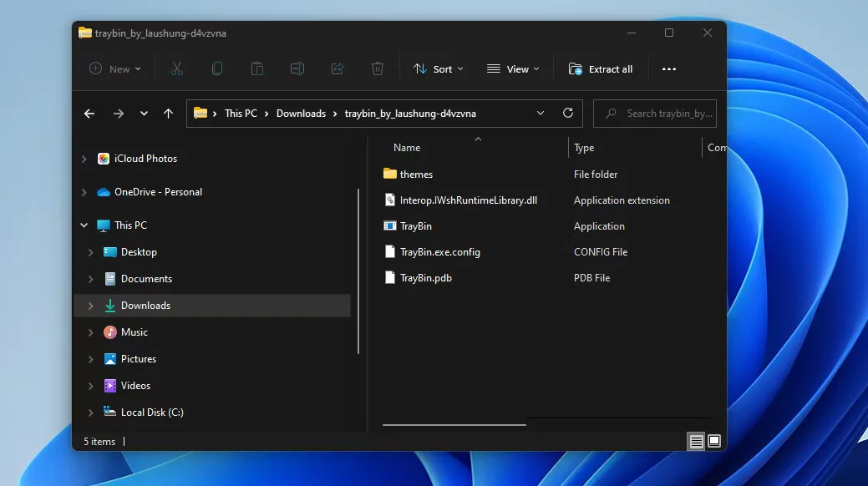
Task: Go up one folder level
Action: coord(167,113)
